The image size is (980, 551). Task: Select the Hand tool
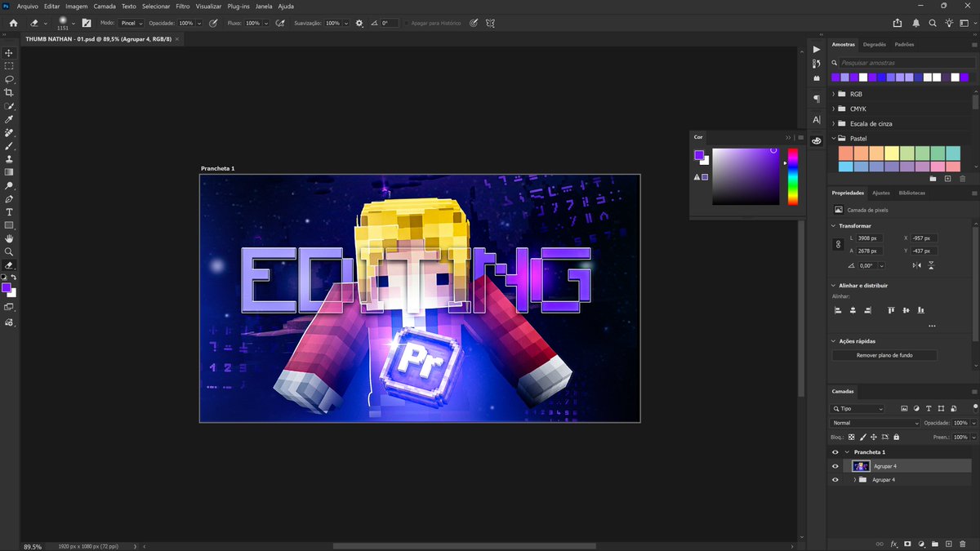pos(9,238)
